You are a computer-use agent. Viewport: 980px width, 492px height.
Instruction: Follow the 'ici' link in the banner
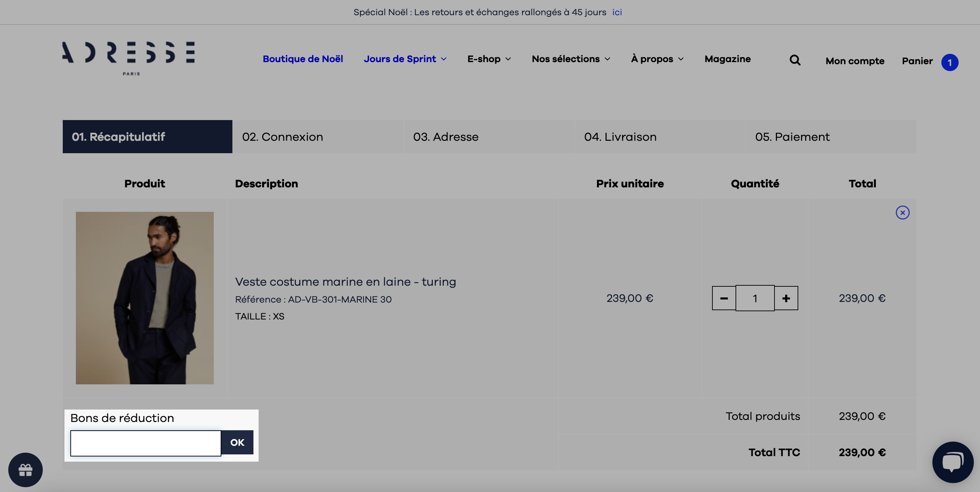(x=617, y=12)
